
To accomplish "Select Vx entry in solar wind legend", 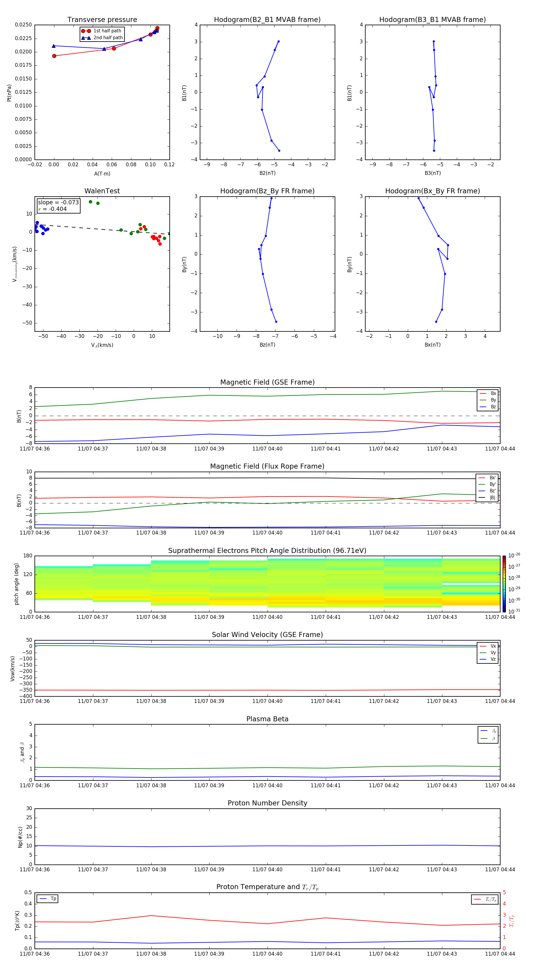I will coord(488,647).
